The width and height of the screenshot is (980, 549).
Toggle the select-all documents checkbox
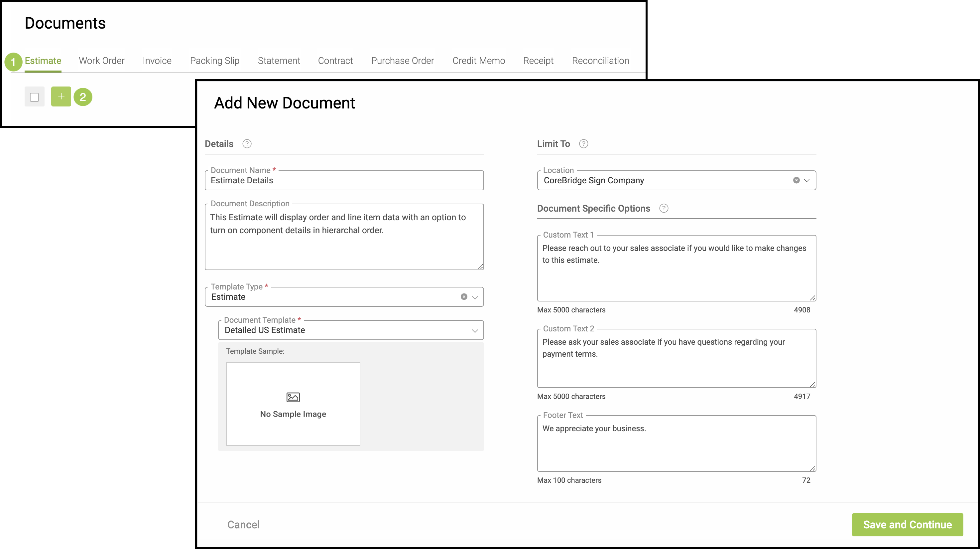[34, 97]
